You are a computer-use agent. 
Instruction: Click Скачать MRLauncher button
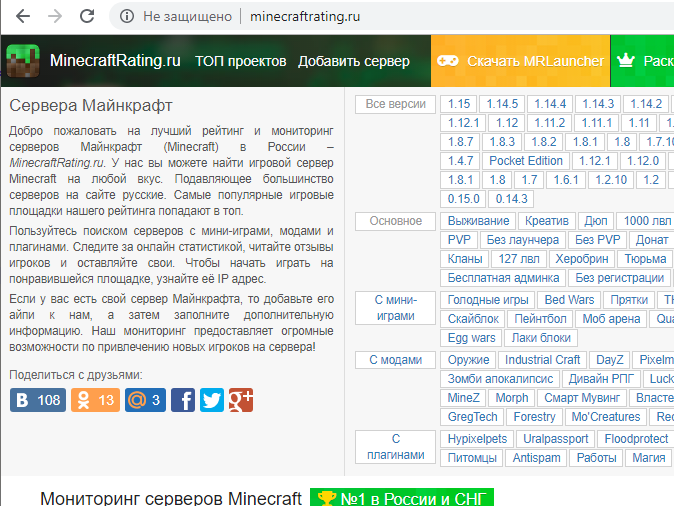(x=521, y=61)
